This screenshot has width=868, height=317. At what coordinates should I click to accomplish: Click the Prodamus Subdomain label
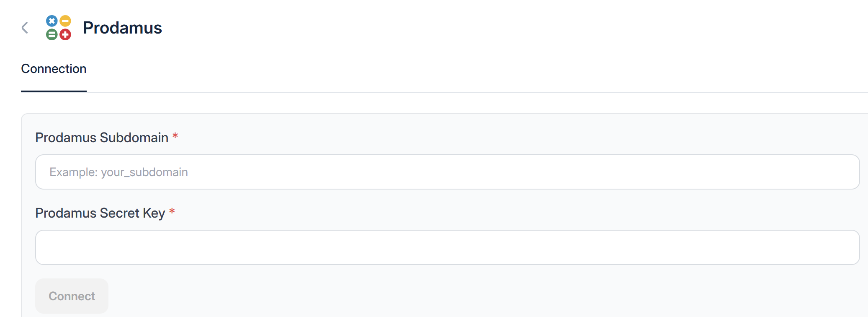(x=102, y=138)
